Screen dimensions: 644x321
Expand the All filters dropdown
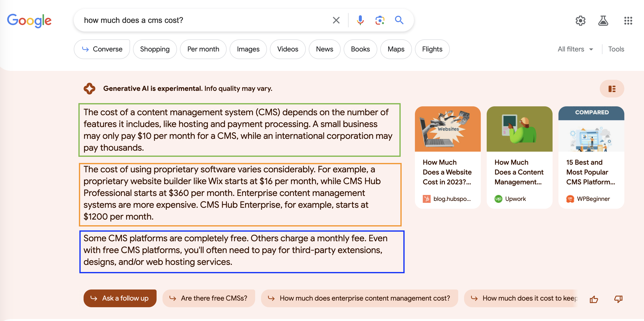point(575,49)
